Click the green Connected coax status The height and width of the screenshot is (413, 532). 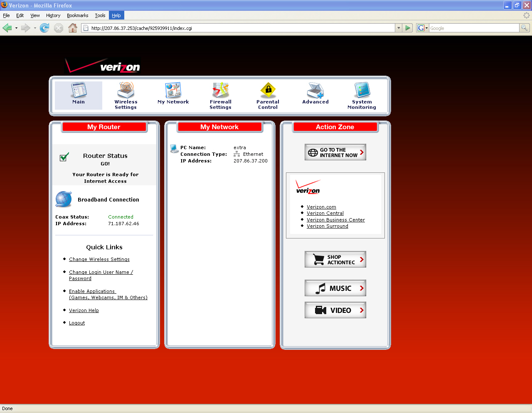point(121,217)
